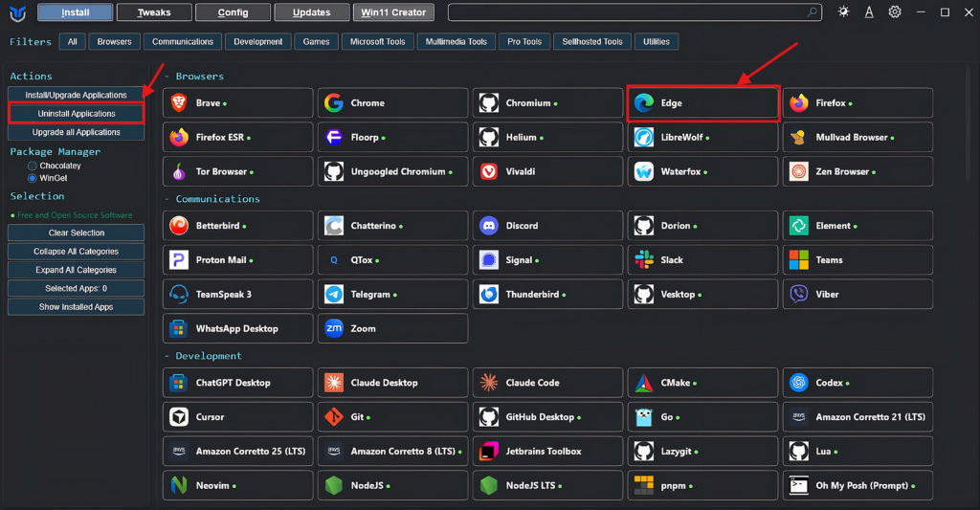Screen dimensions: 980x510
Task: Collapse the Development category
Action: click(204, 356)
